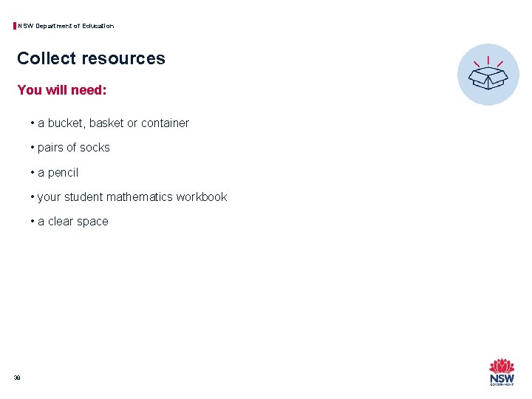Click the GOVERNMENT text under the logo
Image resolution: width=532 pixels, height=399 pixels.
tap(502, 385)
